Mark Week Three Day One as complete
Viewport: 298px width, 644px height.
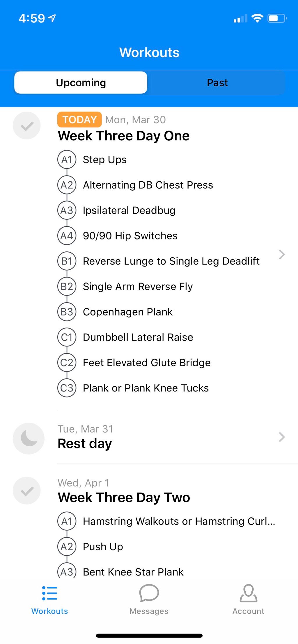(27, 126)
